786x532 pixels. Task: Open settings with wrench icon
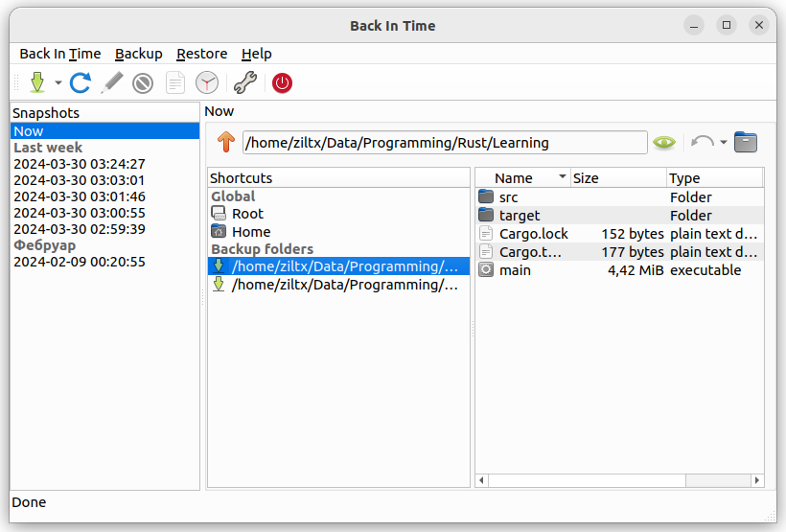point(245,82)
